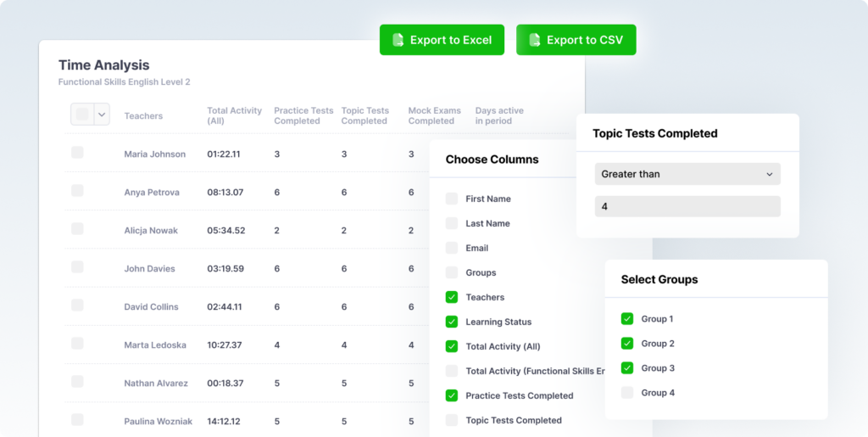Select the row checkbox for Maria Johnson
The height and width of the screenshot is (437, 868).
click(x=77, y=153)
